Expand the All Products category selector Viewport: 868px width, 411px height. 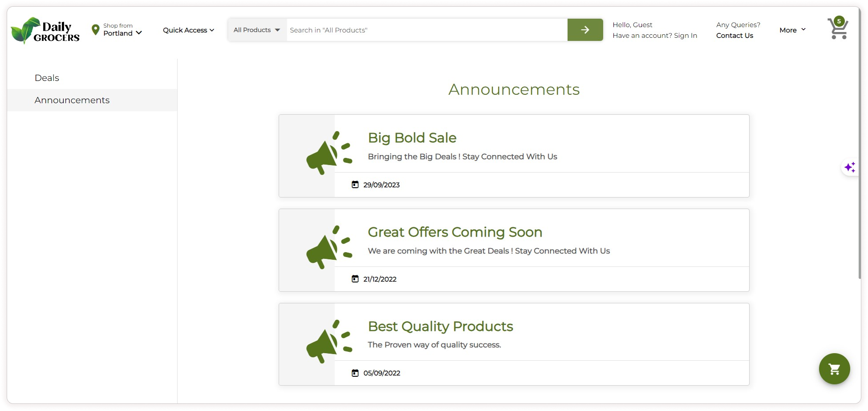(x=257, y=30)
